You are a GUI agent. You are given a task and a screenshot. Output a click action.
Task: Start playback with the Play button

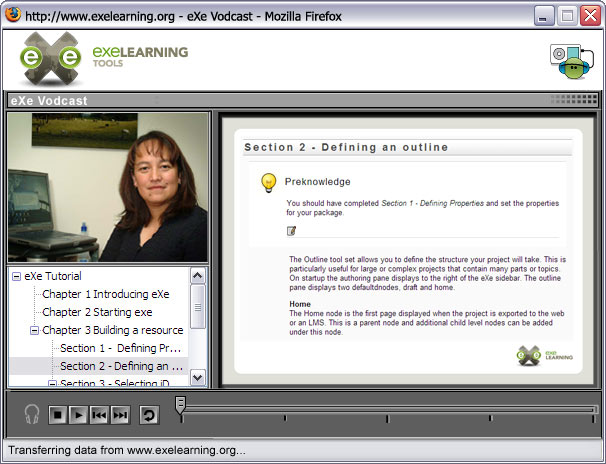coord(78,415)
